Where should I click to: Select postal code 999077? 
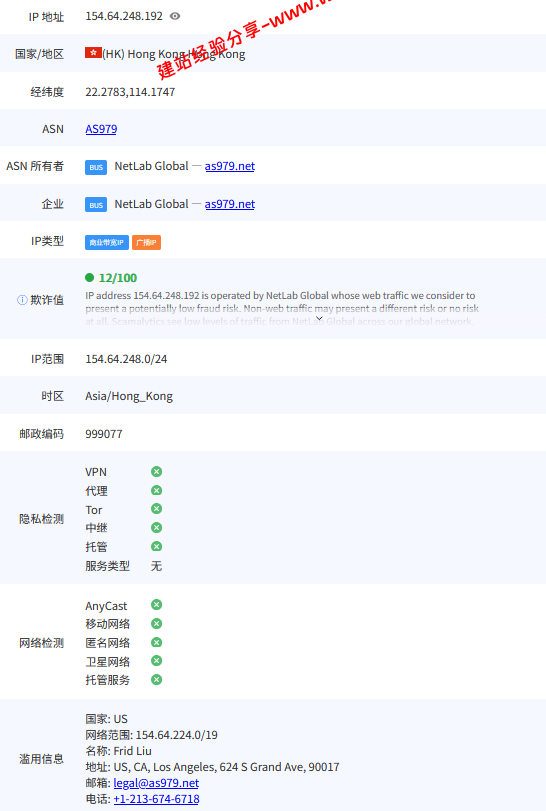click(x=104, y=434)
